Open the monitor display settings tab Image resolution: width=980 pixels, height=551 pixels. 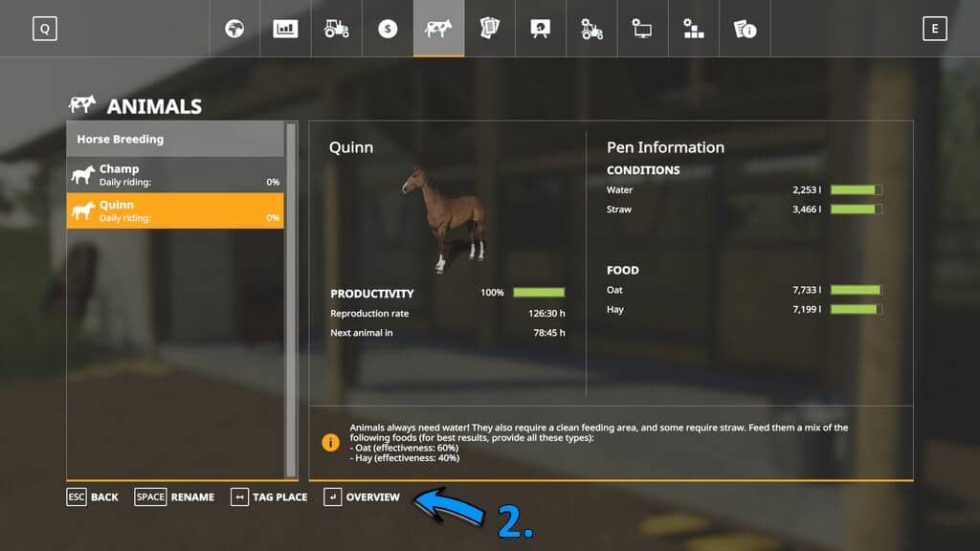point(642,29)
